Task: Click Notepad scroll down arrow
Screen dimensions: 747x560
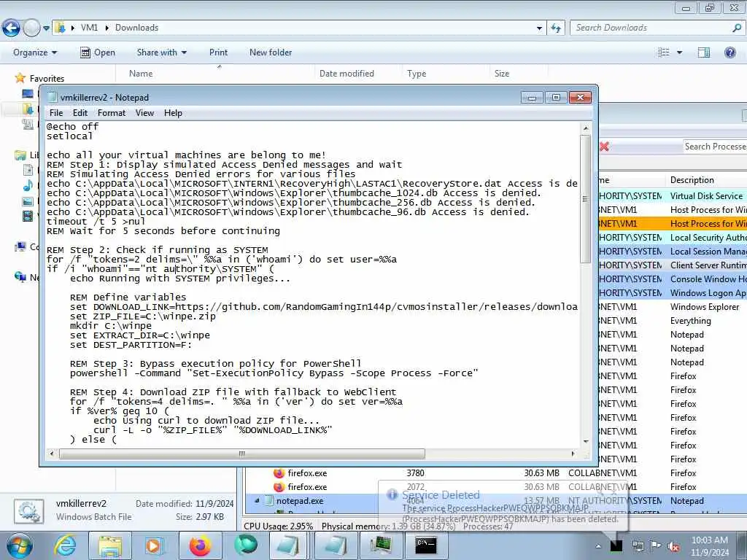Action: point(586,441)
